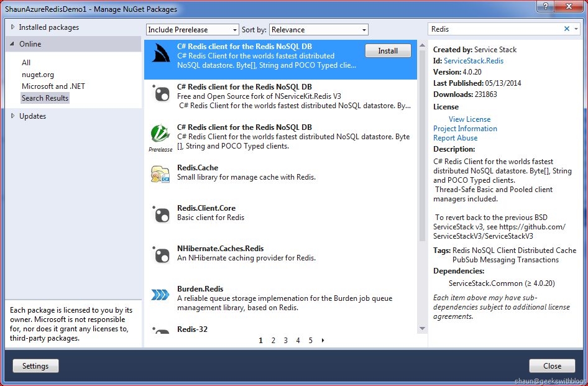Go to results page 2
The height and width of the screenshot is (386, 588).
(273, 340)
